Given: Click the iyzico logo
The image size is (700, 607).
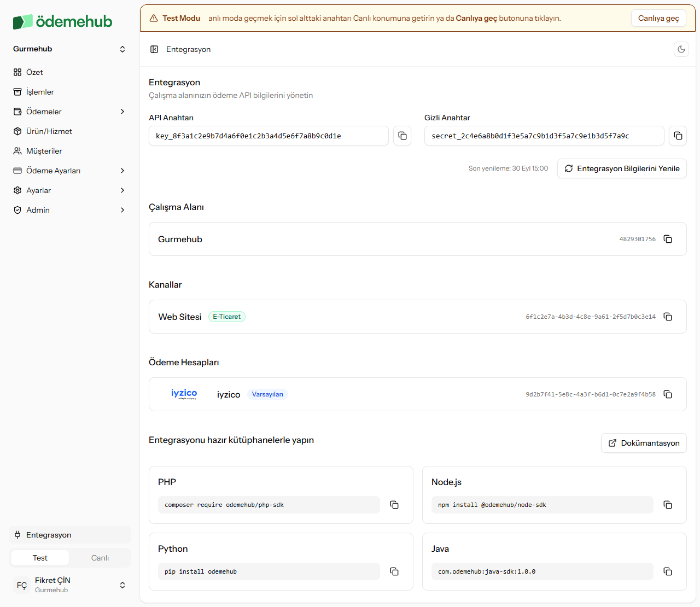Looking at the screenshot, I should point(184,394).
